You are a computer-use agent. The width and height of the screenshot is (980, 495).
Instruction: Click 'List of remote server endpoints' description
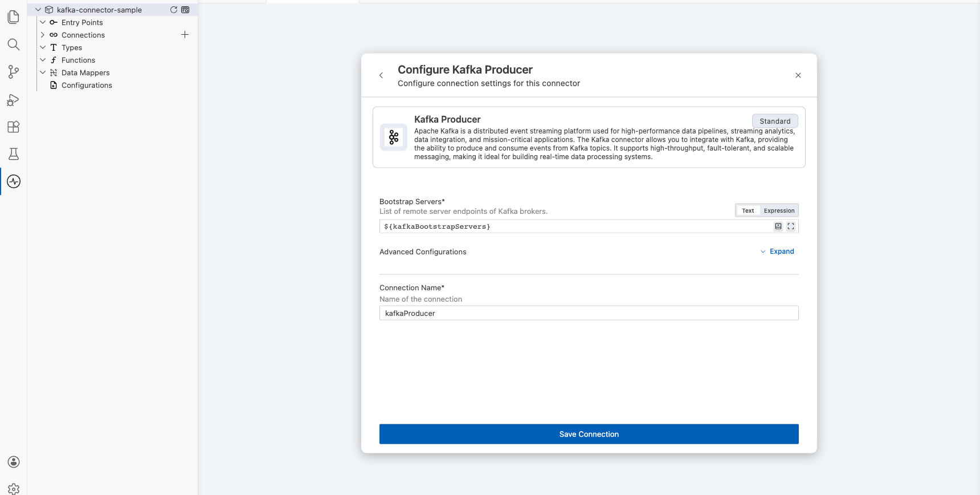point(463,211)
